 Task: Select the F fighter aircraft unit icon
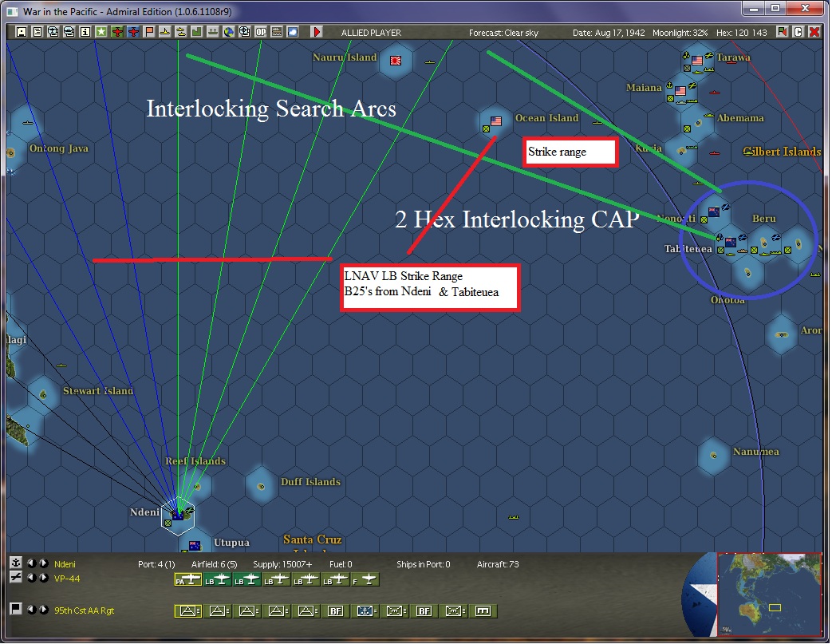365,579
